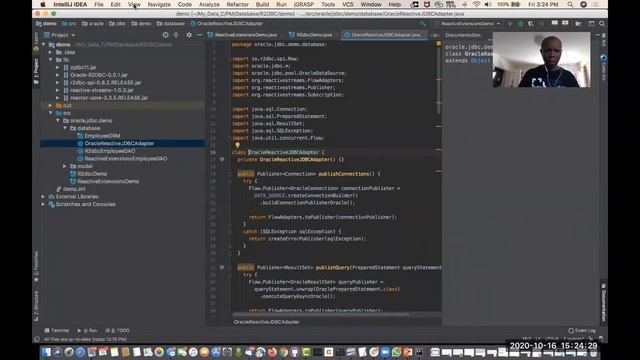
Task: Open the VCS menu
Action: coord(348,4)
